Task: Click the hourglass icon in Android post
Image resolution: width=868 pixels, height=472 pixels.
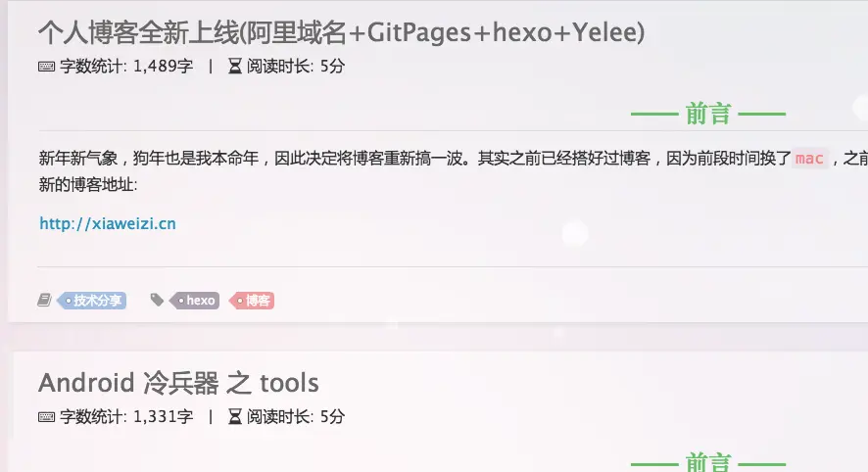Action: (x=235, y=417)
